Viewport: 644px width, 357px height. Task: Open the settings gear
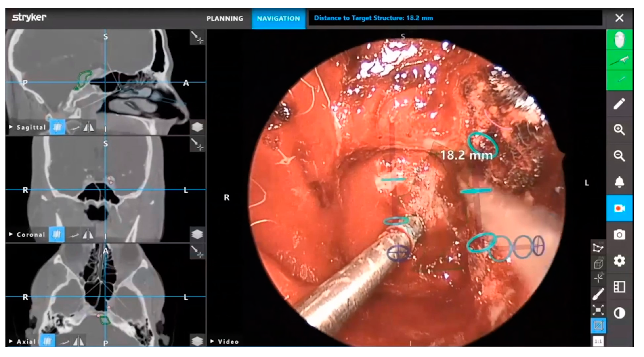click(x=619, y=261)
